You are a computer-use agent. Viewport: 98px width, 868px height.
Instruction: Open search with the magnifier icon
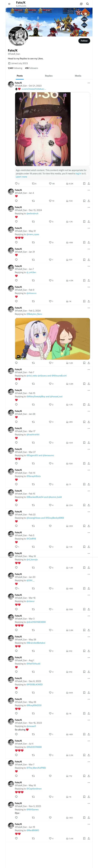(x=88, y=4)
